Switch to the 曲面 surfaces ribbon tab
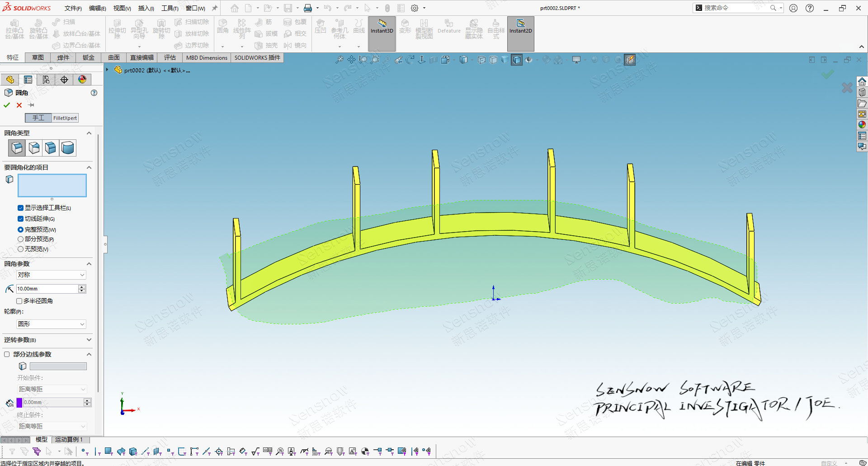Viewport: 868px width, 466px height. pos(114,57)
